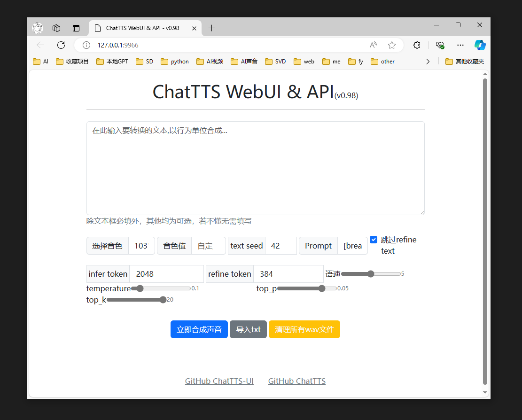Viewport: 522px width, 420px height.
Task: Click the scrollbar up arrow
Action: (485, 74)
